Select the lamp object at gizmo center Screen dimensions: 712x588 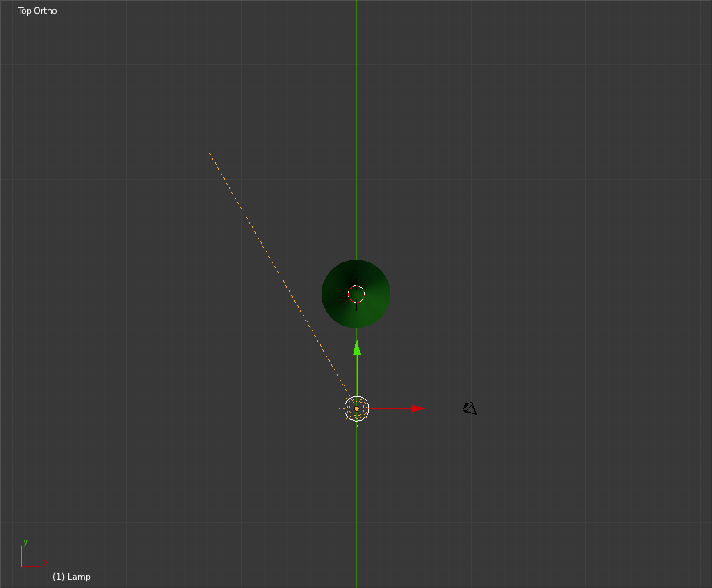tap(357, 408)
